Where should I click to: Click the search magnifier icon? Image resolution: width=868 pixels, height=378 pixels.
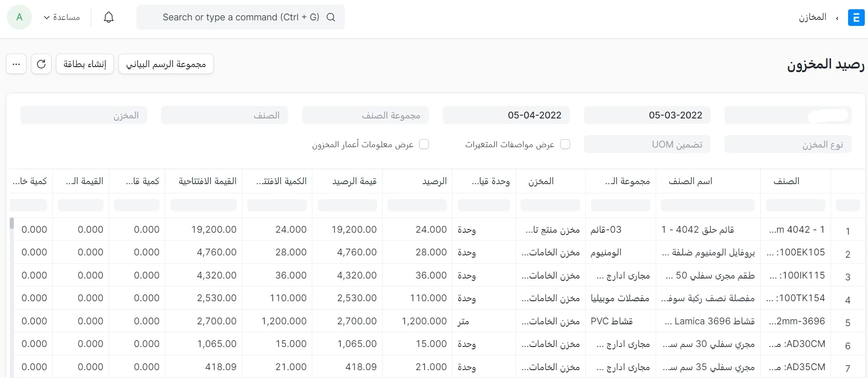(331, 17)
